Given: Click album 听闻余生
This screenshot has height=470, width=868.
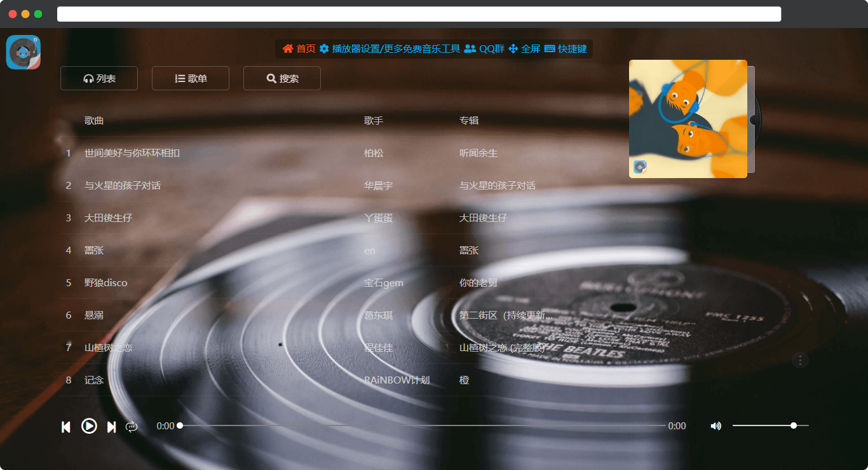Looking at the screenshot, I should (478, 153).
